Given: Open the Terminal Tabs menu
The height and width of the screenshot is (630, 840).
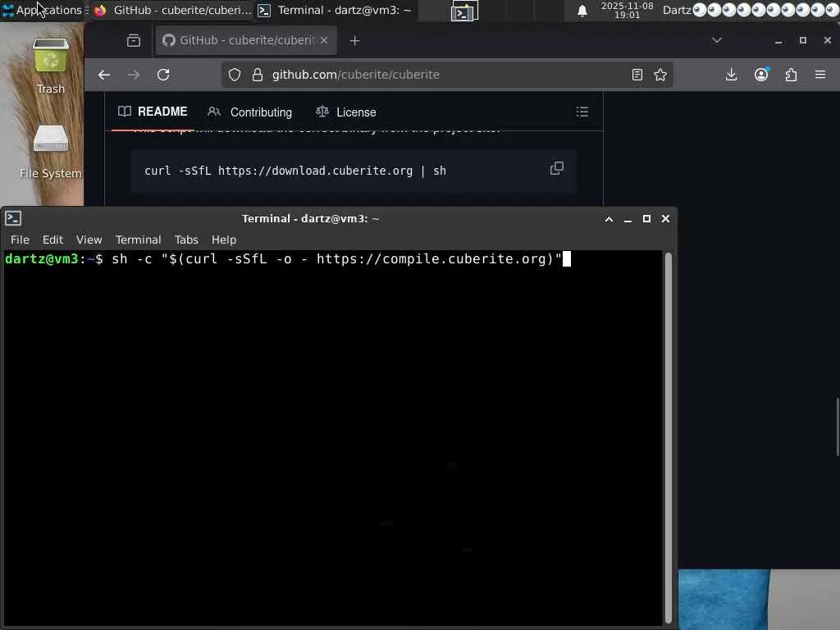Looking at the screenshot, I should point(186,240).
